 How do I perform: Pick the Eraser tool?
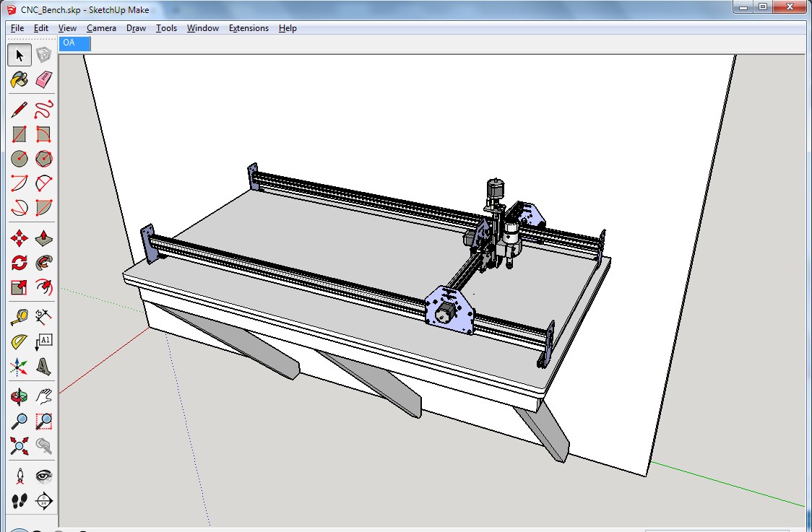tap(44, 79)
